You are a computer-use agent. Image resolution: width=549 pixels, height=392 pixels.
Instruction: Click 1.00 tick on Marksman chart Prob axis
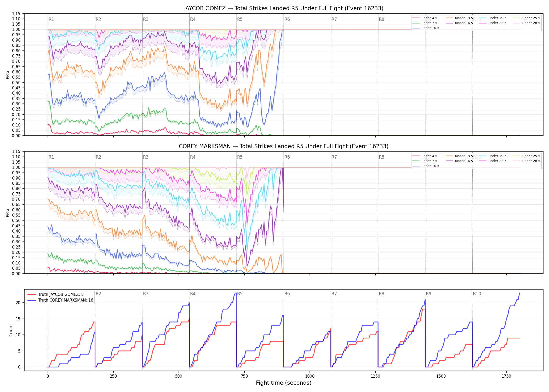pyautogui.click(x=16, y=168)
